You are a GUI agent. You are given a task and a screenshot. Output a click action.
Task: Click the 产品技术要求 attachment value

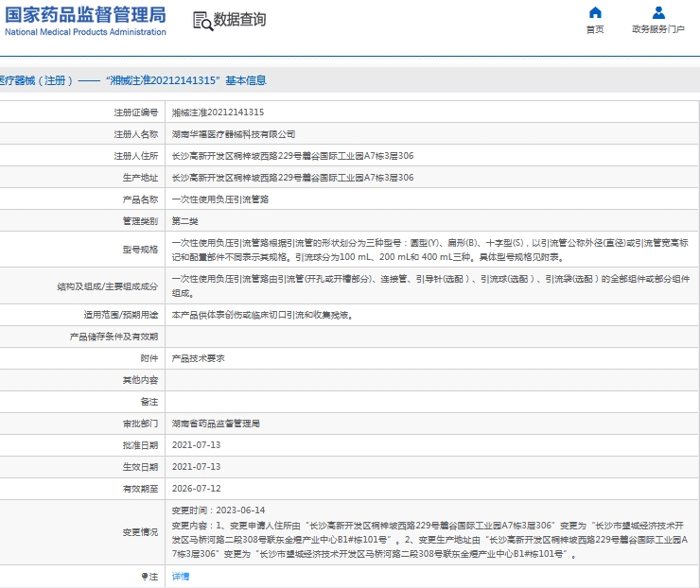tap(199, 358)
